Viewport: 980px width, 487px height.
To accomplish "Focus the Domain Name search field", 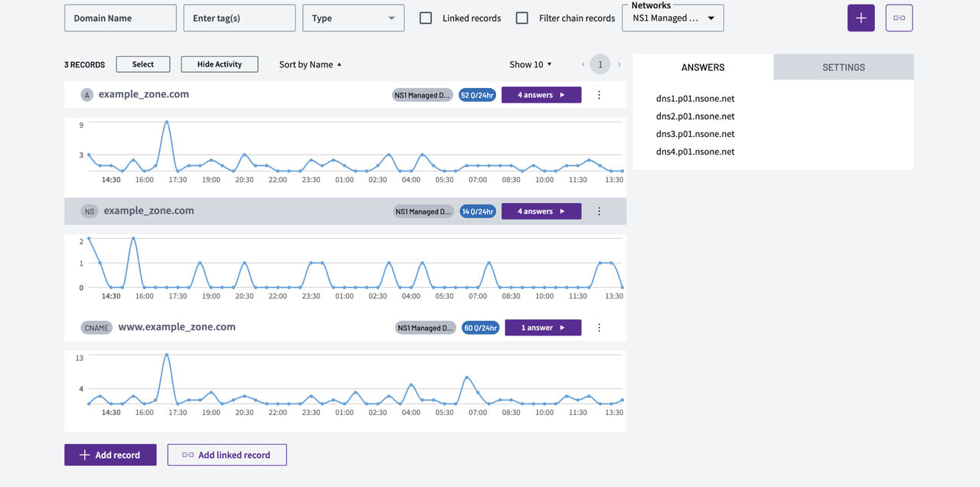I will (x=120, y=18).
